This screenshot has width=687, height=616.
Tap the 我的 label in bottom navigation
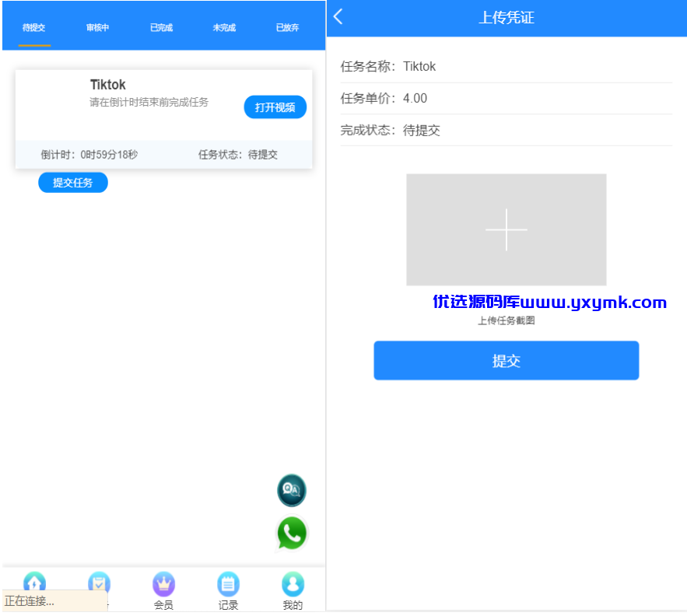tap(293, 605)
